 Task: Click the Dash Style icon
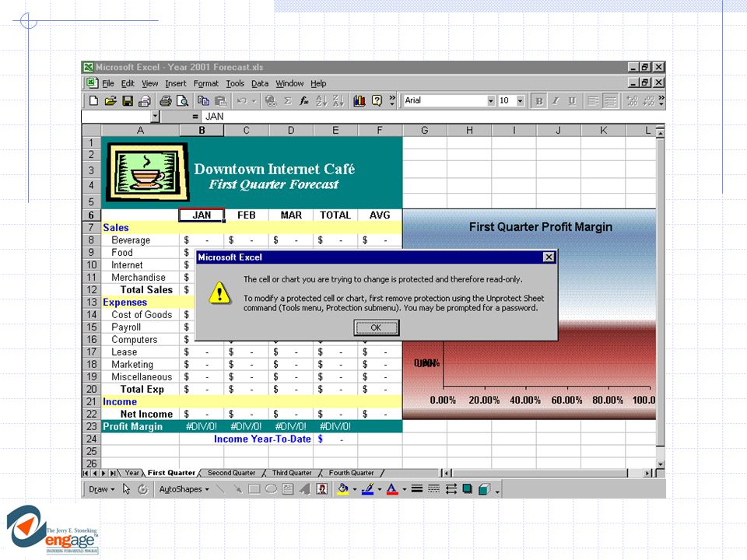(434, 489)
